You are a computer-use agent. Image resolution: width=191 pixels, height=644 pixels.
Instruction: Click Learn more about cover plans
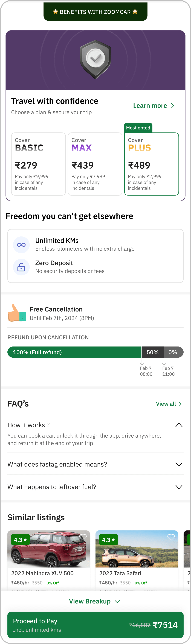pyautogui.click(x=153, y=106)
